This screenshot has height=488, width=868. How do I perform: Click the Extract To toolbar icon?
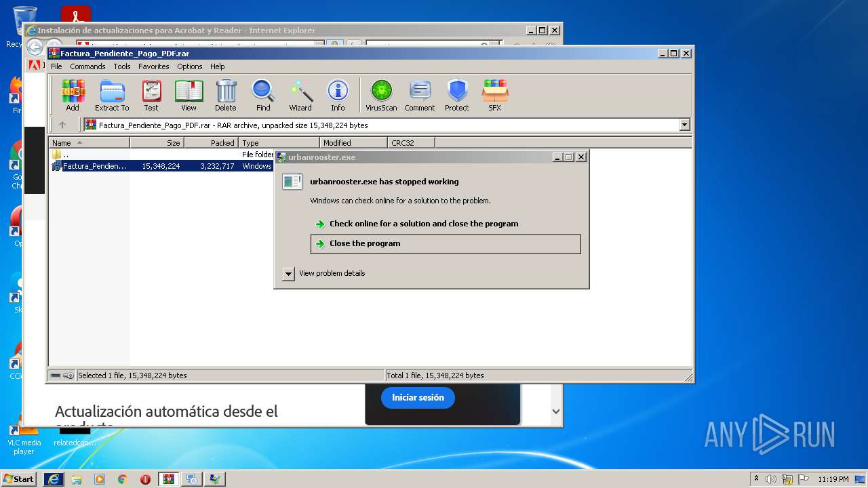click(112, 96)
